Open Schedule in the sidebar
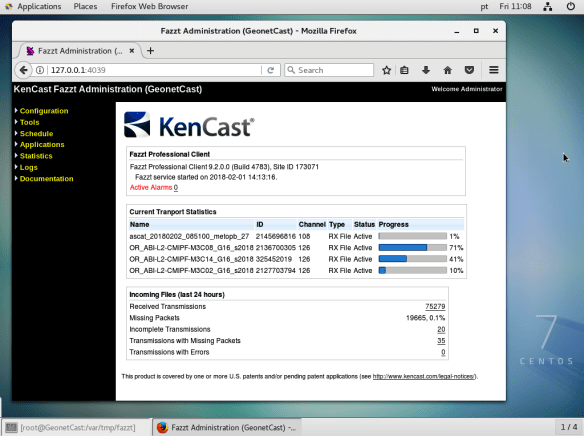Viewport: 584px width, 436px height. (36, 133)
